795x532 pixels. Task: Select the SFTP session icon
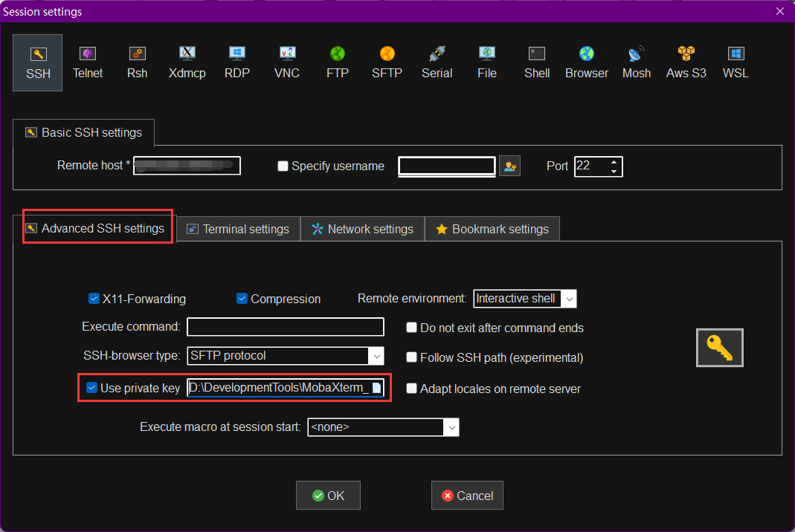(387, 63)
